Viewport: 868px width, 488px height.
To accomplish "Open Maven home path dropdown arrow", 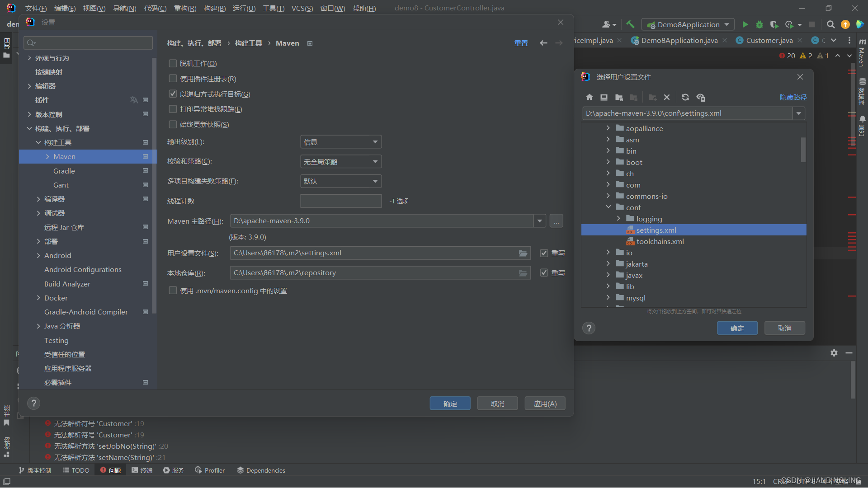I will pyautogui.click(x=539, y=221).
